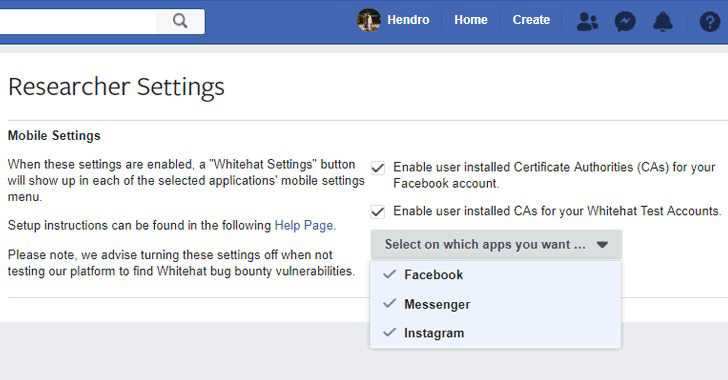Go to Home in the top bar
This screenshot has height=380, width=728.
coord(471,20)
